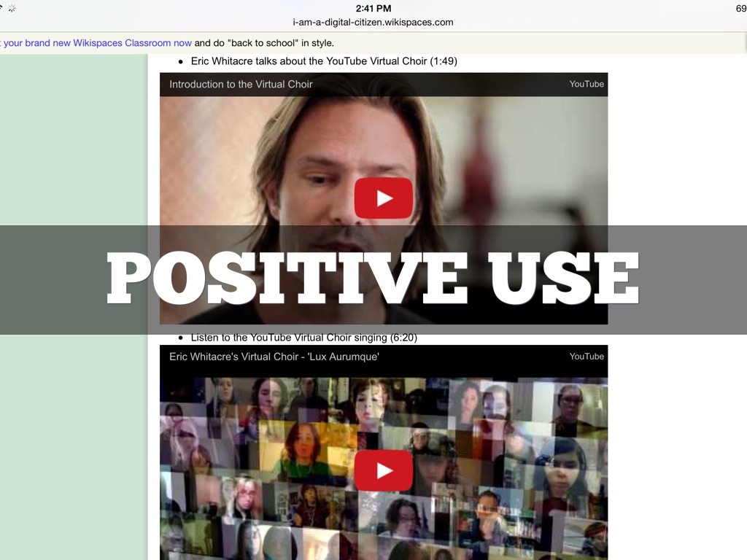Image resolution: width=747 pixels, height=560 pixels.
Task: Click the POSITIVE USE headline overlay
Action: pos(373,279)
